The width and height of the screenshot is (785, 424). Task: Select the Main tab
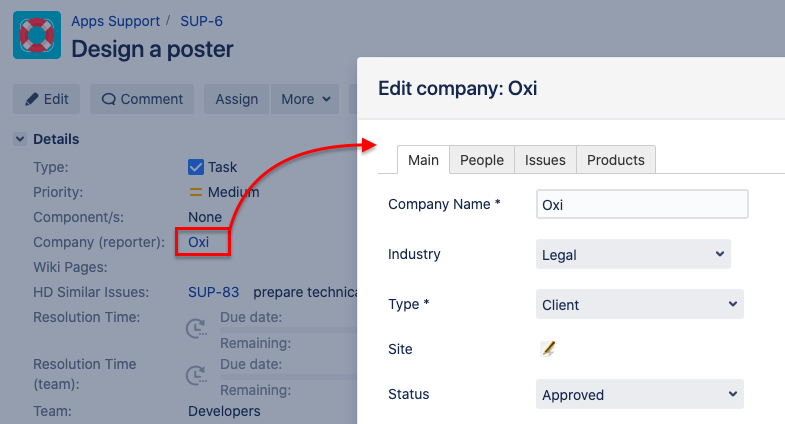(x=423, y=160)
